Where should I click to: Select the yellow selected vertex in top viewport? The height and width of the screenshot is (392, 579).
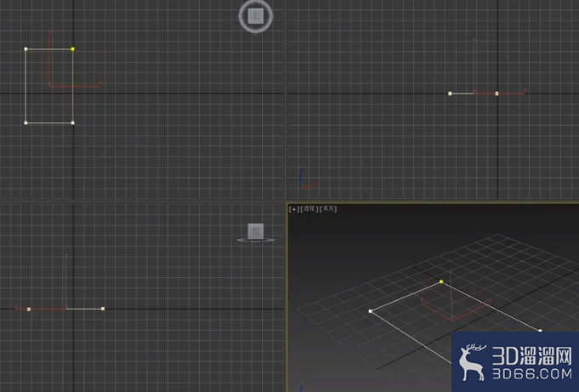(73, 48)
